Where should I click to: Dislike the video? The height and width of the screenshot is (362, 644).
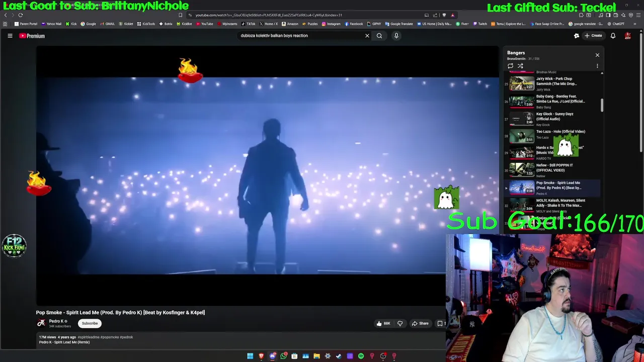click(x=400, y=323)
